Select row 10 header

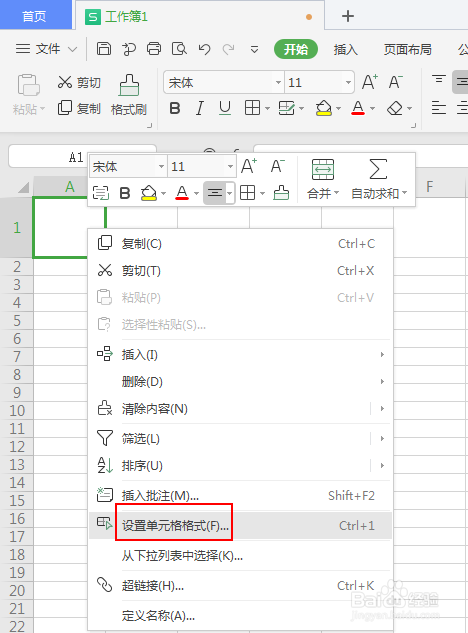tap(17, 411)
